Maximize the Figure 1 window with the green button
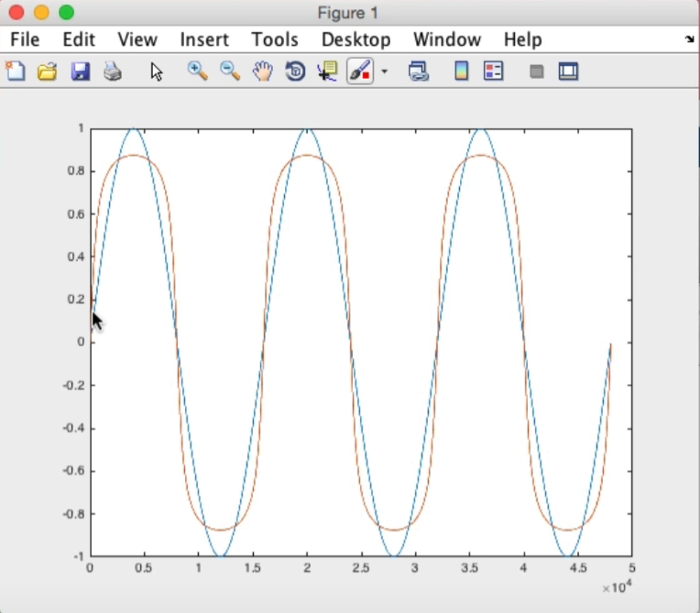This screenshot has height=613, width=700. click(66, 12)
